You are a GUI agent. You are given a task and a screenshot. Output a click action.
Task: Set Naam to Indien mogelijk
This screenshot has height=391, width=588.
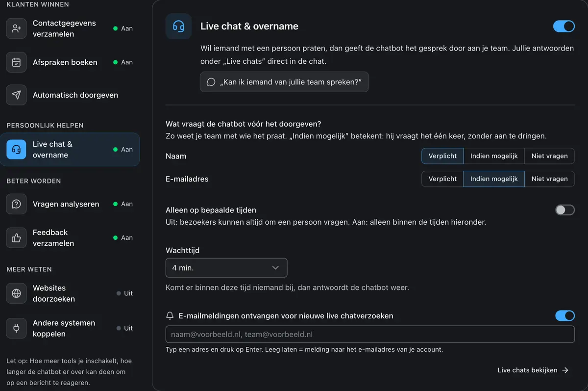pos(494,156)
